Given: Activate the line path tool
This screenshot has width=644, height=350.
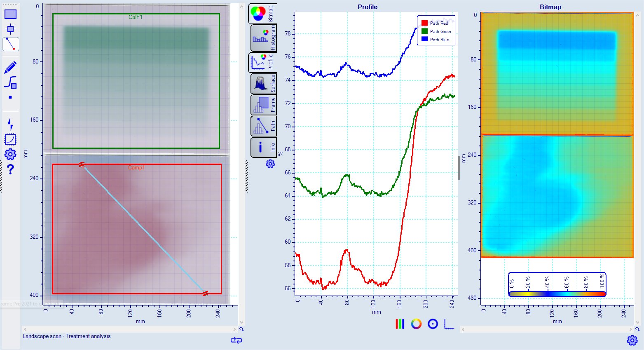Looking at the screenshot, I should click(x=10, y=44).
